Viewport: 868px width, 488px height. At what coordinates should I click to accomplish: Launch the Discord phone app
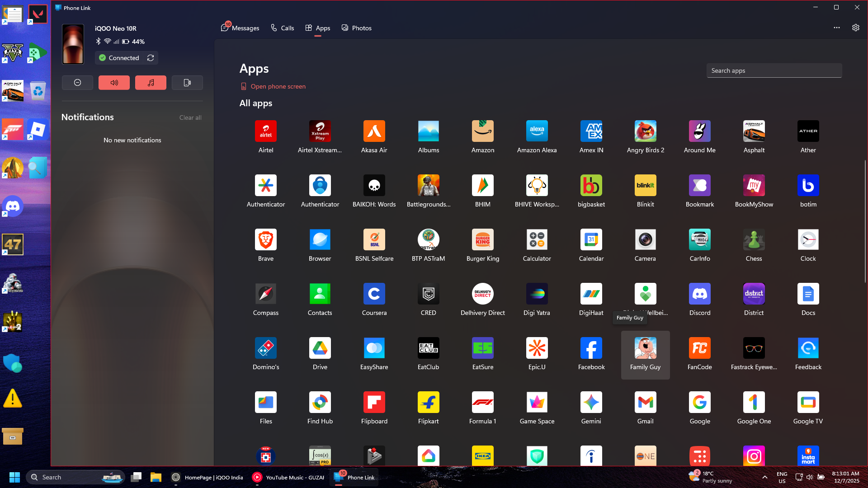click(699, 294)
